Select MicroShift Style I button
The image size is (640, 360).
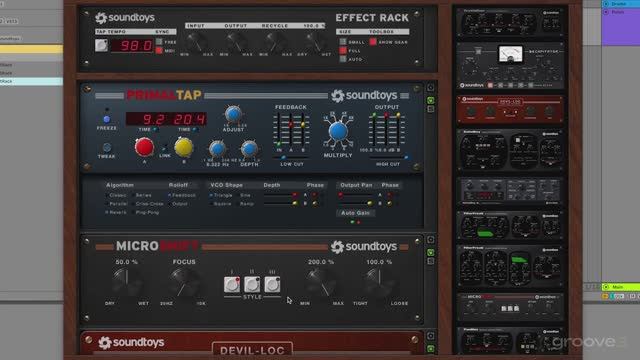tap(232, 284)
